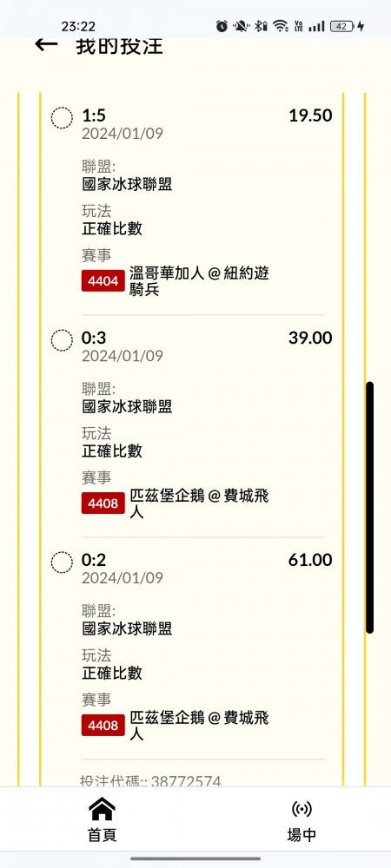The height and width of the screenshot is (868, 391).
Task: Tap the back arrow beside 我的投注
Action: (46, 45)
